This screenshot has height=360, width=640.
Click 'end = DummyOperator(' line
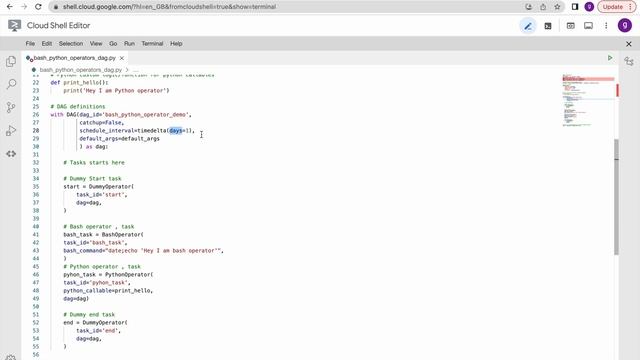tap(95, 322)
